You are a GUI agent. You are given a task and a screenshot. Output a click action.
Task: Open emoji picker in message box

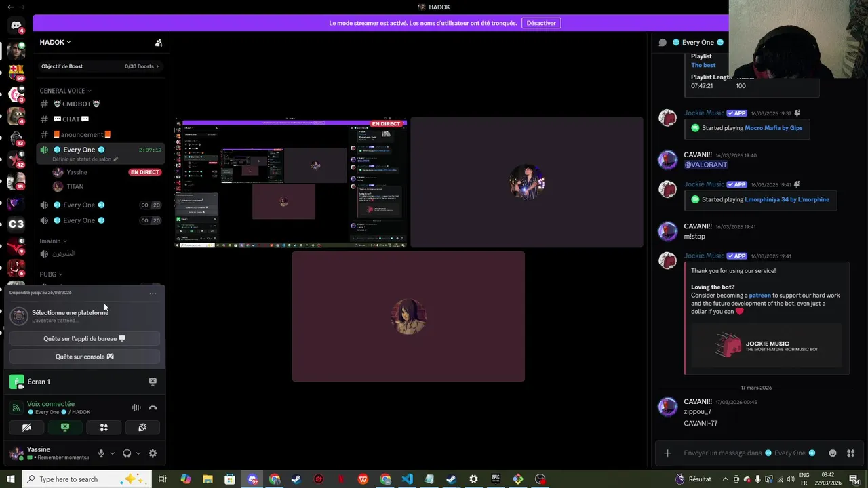tap(833, 453)
